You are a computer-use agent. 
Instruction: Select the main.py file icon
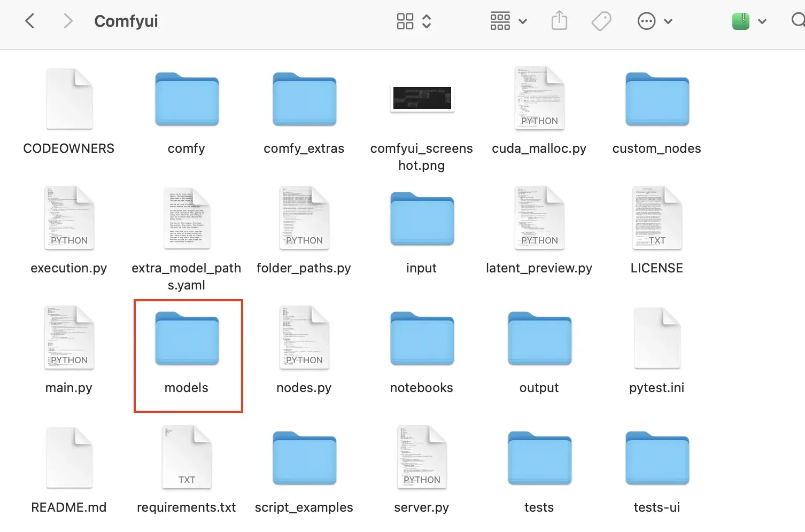click(x=69, y=338)
